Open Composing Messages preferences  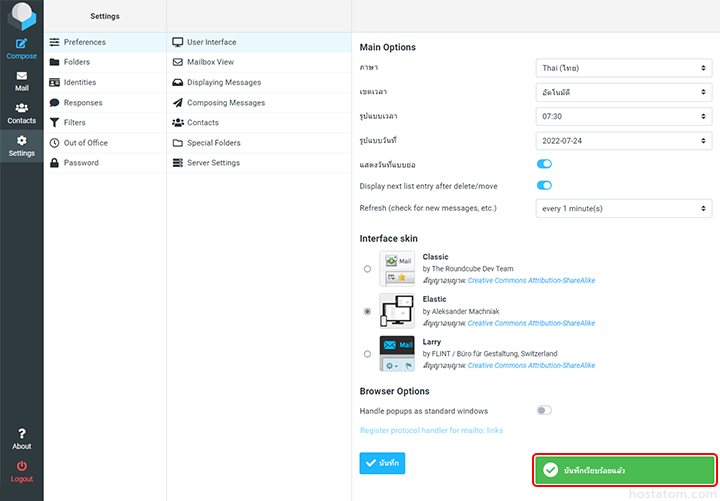tap(225, 103)
